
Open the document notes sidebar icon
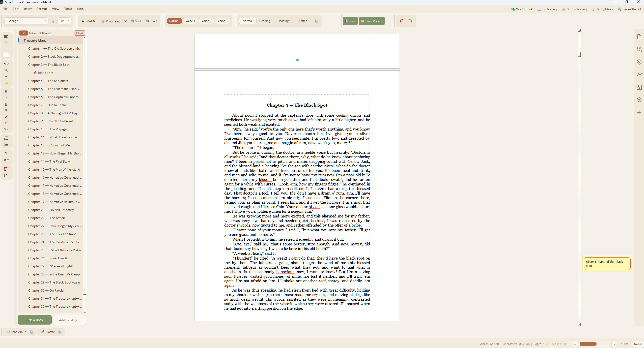[x=639, y=37]
